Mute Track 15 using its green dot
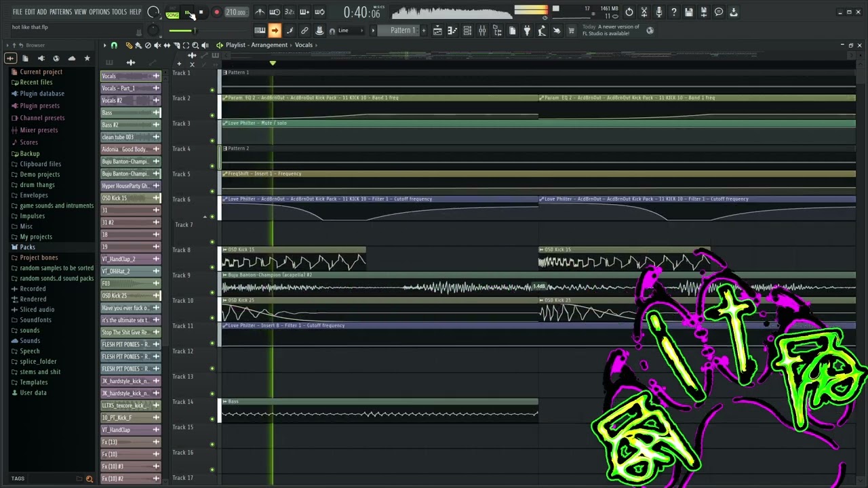This screenshot has width=868, height=488. pyautogui.click(x=212, y=444)
